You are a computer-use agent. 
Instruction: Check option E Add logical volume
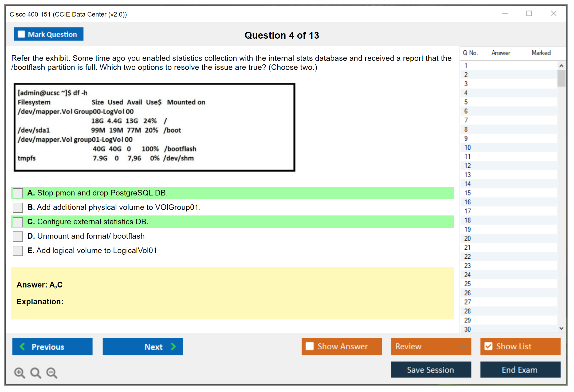pos(18,251)
